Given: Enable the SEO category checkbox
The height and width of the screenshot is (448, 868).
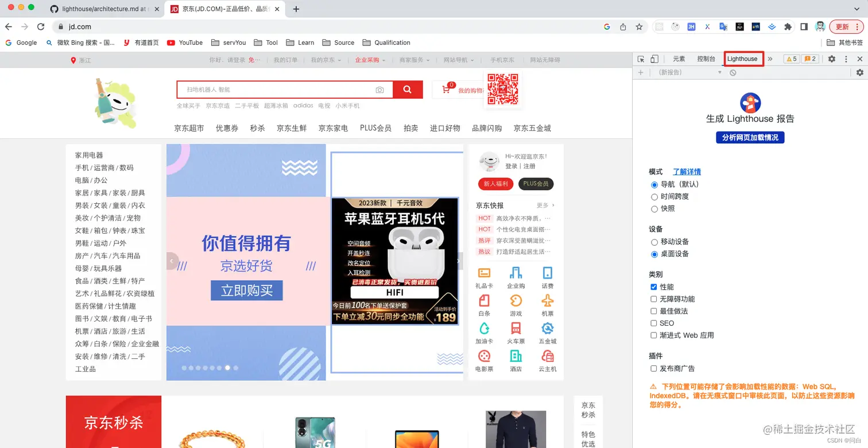Looking at the screenshot, I should (x=653, y=323).
